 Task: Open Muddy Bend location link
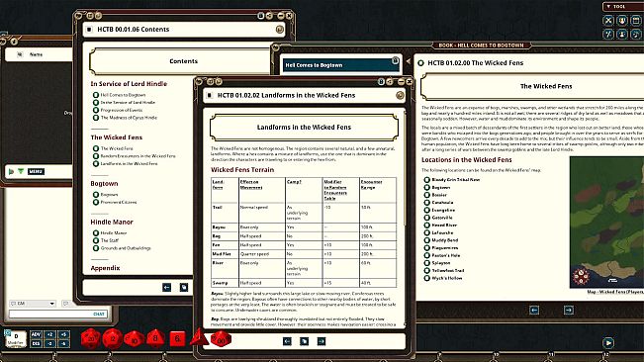(x=445, y=240)
